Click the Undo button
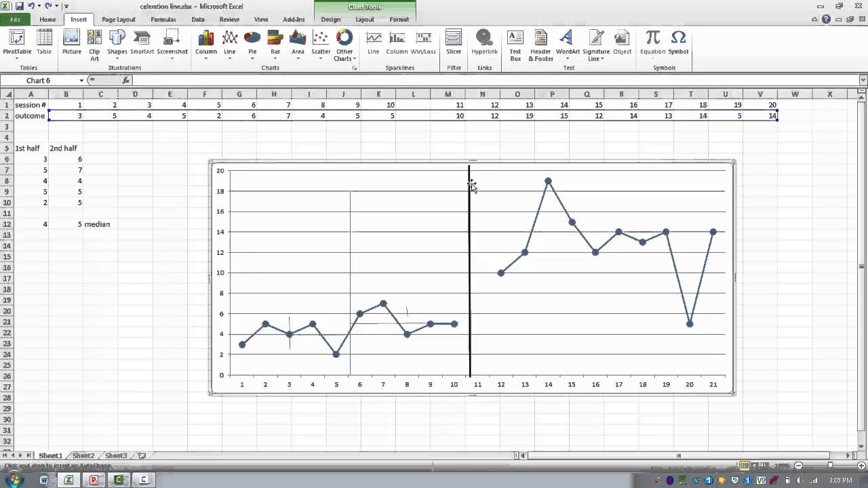 31,6
